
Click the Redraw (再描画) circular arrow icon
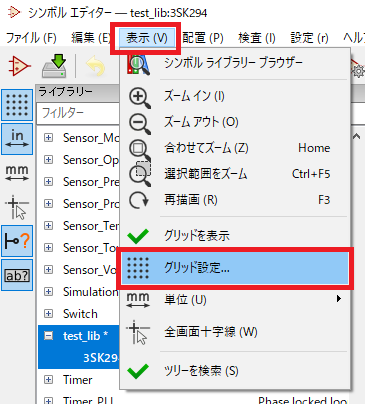pos(139,200)
